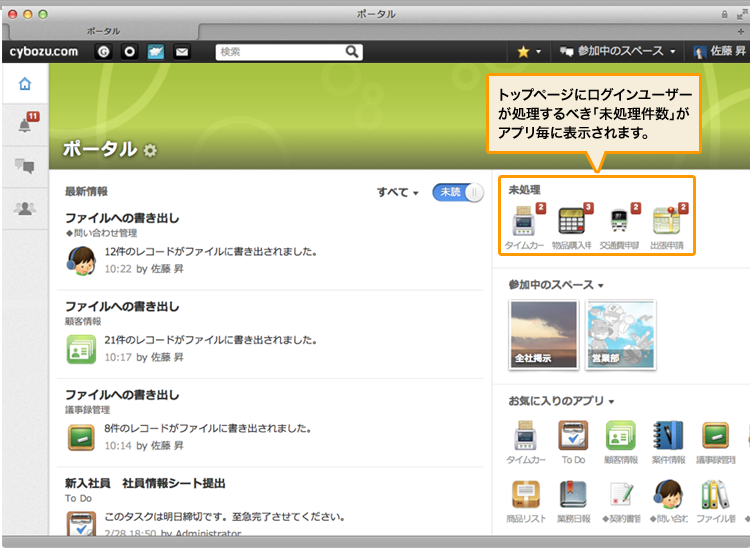This screenshot has height=548, width=750.
Task: Open the 交通費申請 train icon in 未処理
Action: point(619,221)
